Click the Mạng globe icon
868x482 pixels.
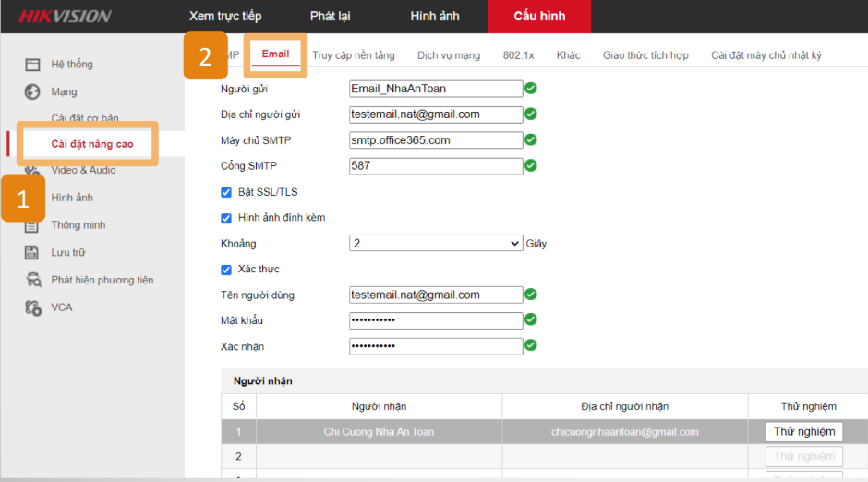32,91
